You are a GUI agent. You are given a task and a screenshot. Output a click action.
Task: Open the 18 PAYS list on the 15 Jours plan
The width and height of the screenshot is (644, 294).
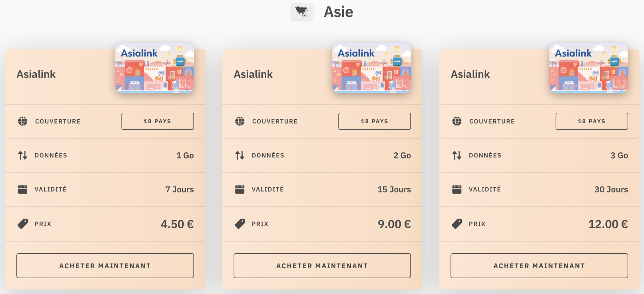coord(374,121)
